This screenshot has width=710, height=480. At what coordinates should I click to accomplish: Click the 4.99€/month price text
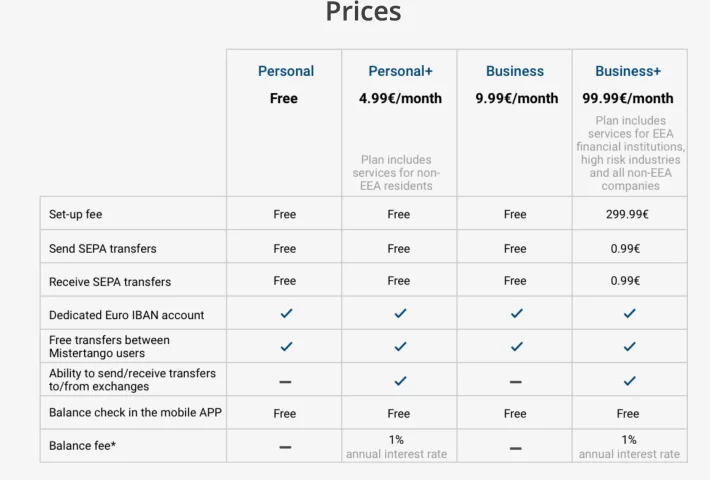pos(400,98)
